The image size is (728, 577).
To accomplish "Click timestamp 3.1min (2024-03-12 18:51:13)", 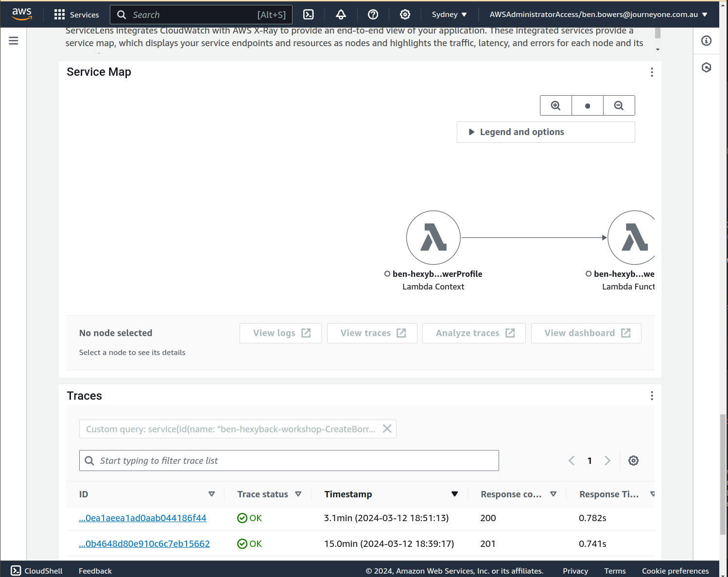I will click(386, 518).
